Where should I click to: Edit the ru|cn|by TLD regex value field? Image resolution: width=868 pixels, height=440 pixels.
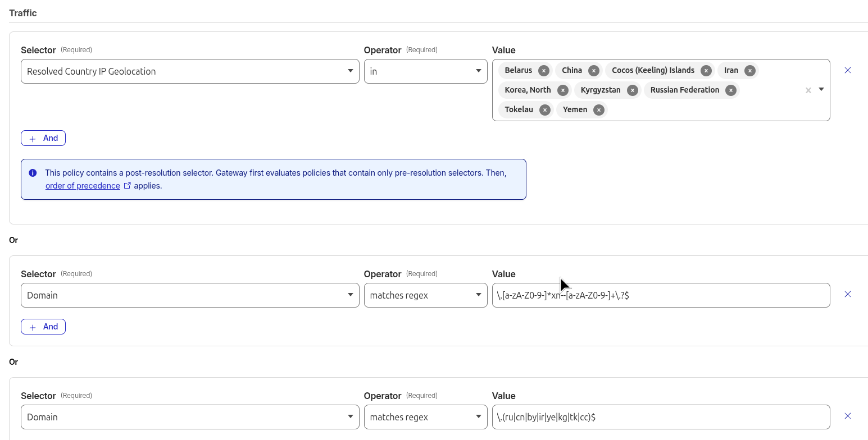661,417
